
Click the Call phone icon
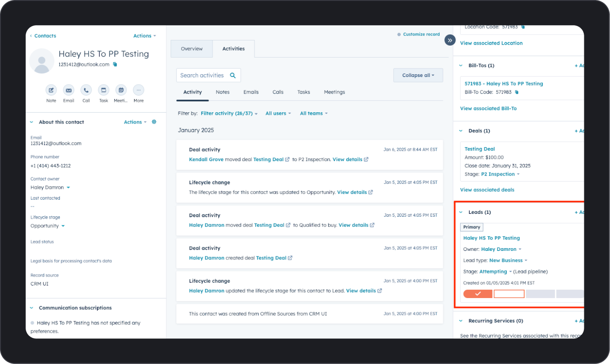[86, 90]
